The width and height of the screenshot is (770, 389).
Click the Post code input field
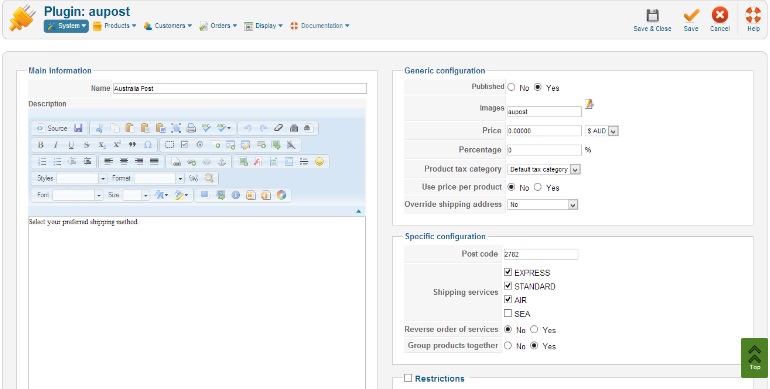click(540, 254)
